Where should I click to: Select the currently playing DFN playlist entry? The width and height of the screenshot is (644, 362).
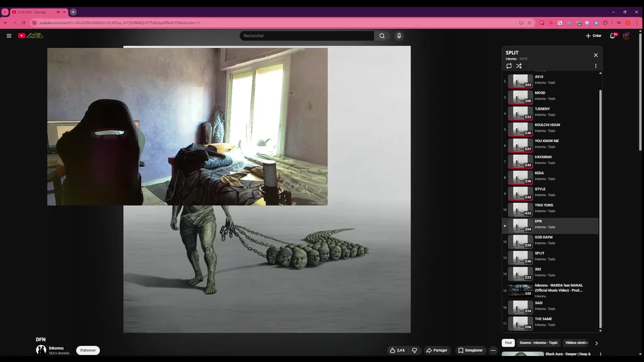[551, 225]
